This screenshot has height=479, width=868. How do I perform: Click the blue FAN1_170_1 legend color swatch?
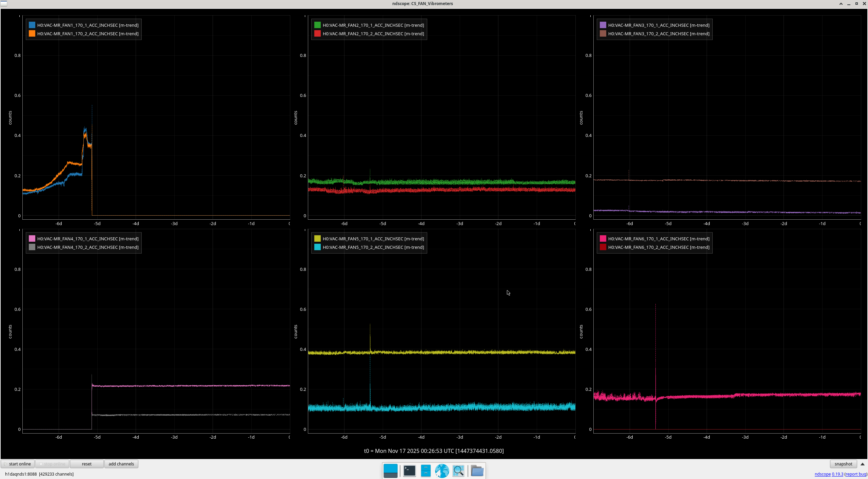coord(32,25)
